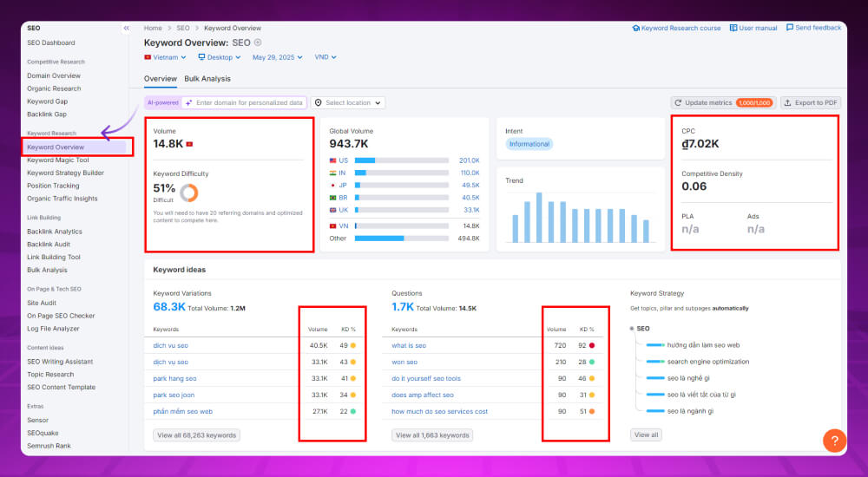
Task: Collapse the SEO sidebar with double-chevron icon
Action: (126, 28)
